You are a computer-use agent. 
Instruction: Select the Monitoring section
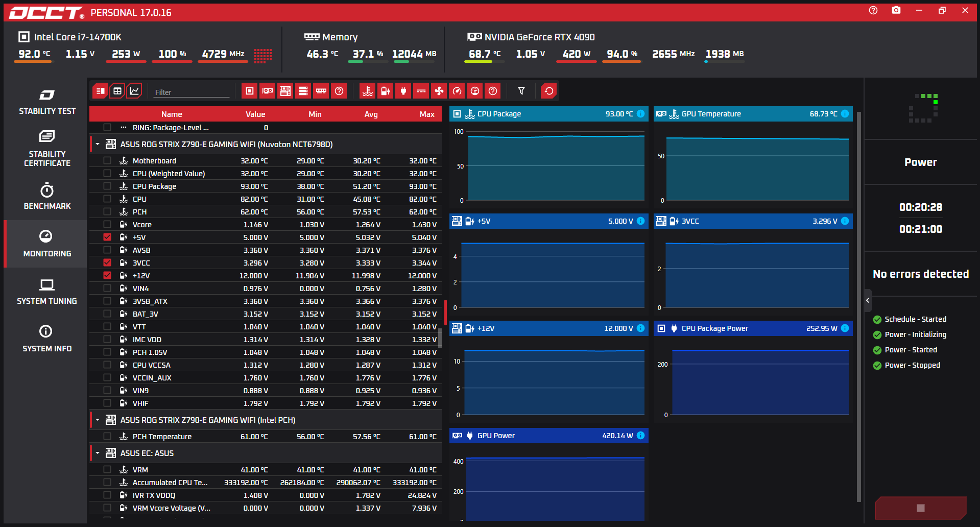pos(47,244)
